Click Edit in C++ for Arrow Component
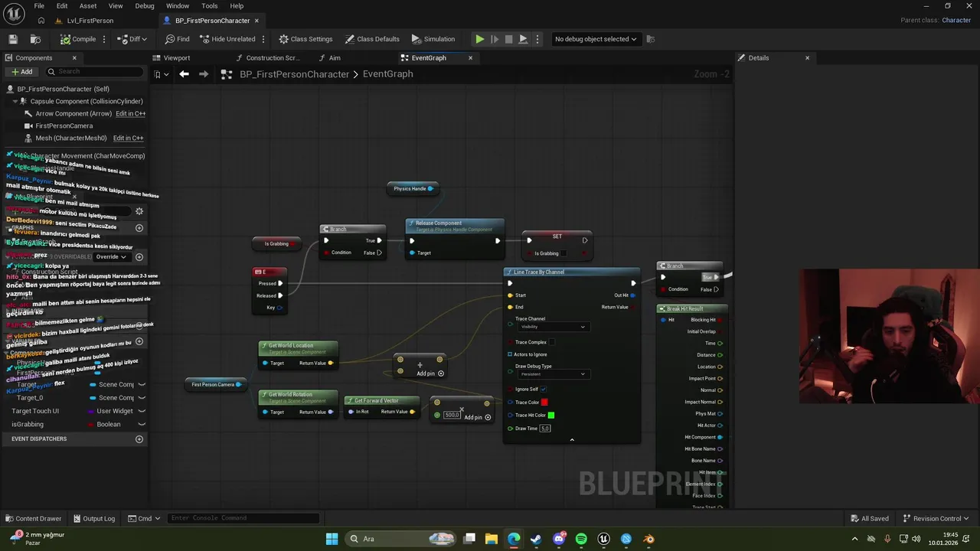This screenshot has width=980, height=551. coord(130,113)
